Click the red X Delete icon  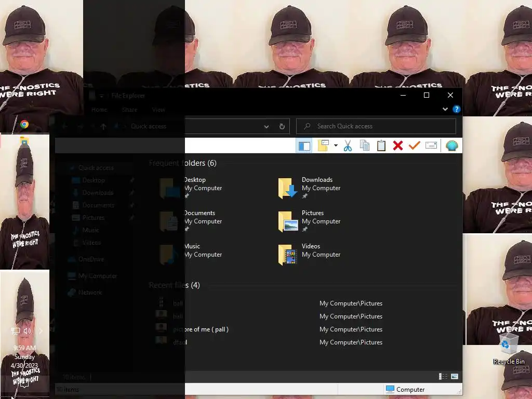(x=397, y=145)
